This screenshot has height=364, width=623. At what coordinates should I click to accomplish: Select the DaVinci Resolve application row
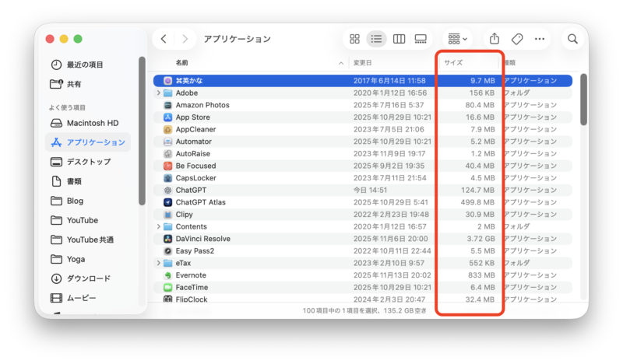(x=202, y=239)
